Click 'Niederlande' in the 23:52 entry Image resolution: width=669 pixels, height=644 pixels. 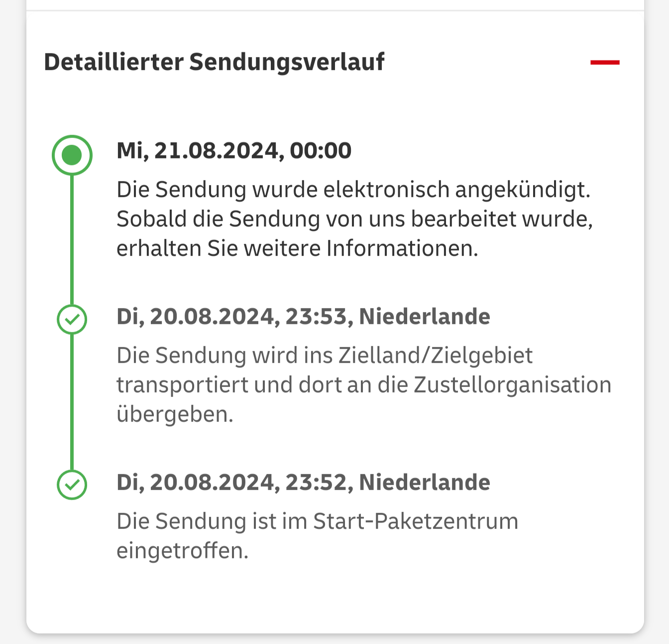pyautogui.click(x=425, y=483)
